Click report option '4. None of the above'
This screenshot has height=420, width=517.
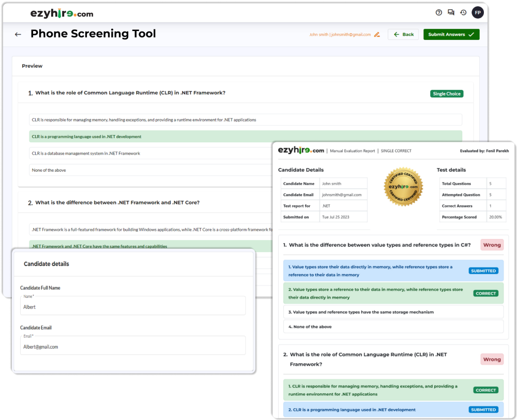[x=393, y=326]
